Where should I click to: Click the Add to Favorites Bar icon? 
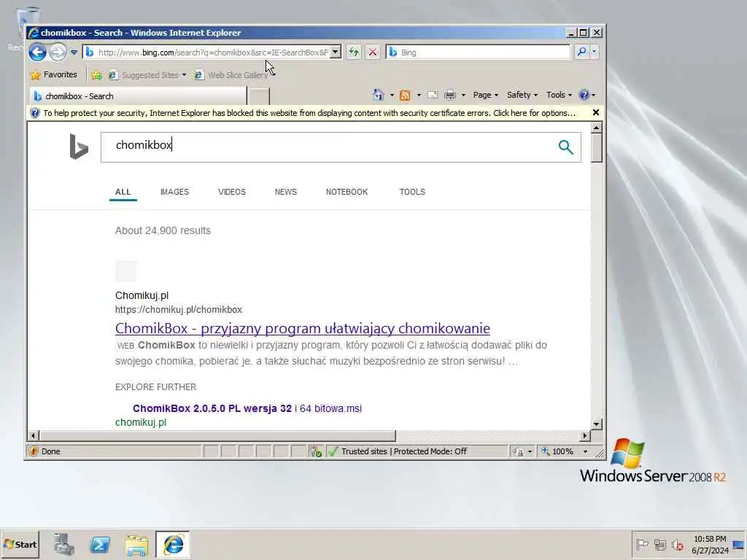[97, 75]
